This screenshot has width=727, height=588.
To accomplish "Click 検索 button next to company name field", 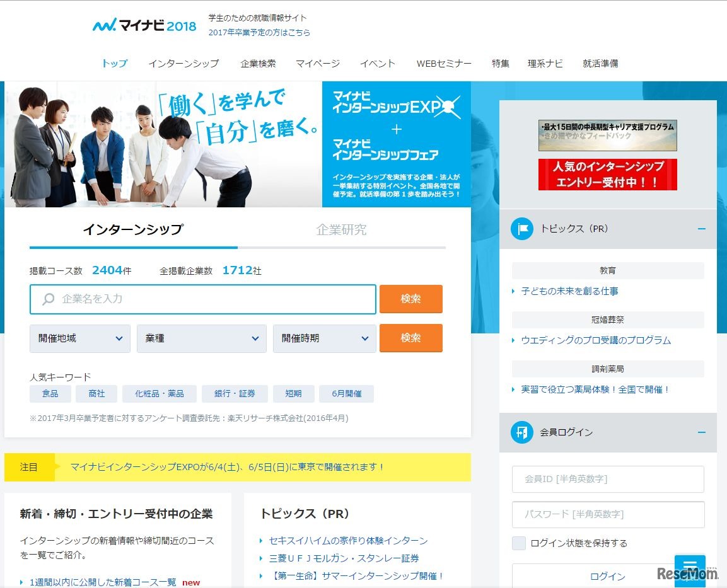I will 411,299.
